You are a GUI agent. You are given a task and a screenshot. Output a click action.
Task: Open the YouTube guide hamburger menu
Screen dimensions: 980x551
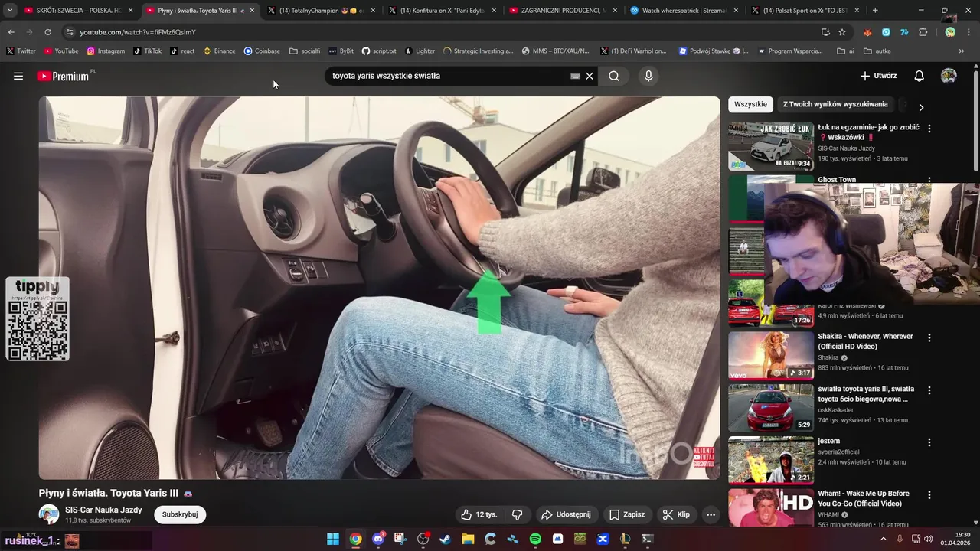[18, 76]
